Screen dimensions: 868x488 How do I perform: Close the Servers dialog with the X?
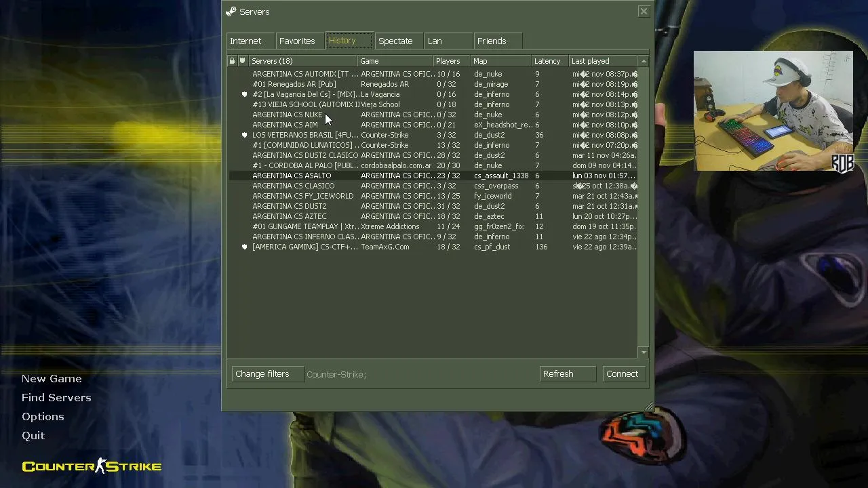coord(644,12)
